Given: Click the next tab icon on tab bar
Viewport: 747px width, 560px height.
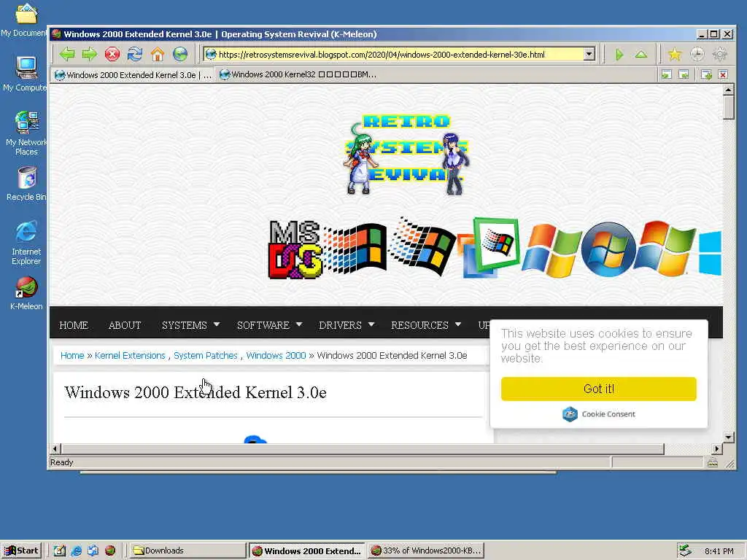Looking at the screenshot, I should click(684, 75).
